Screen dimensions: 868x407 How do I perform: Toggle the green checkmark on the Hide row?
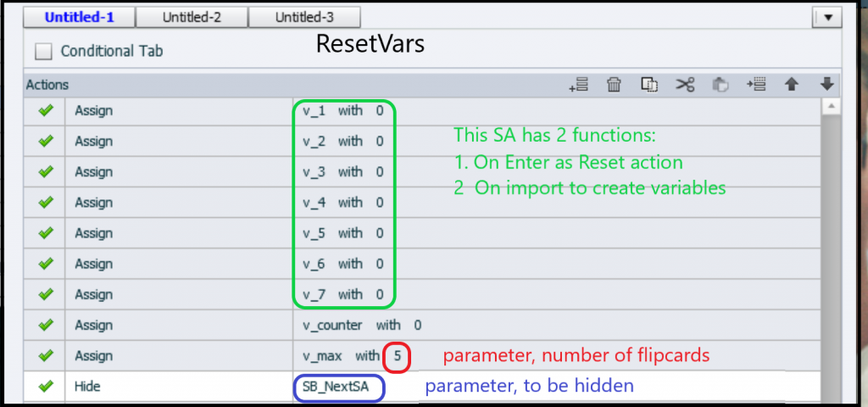[46, 387]
